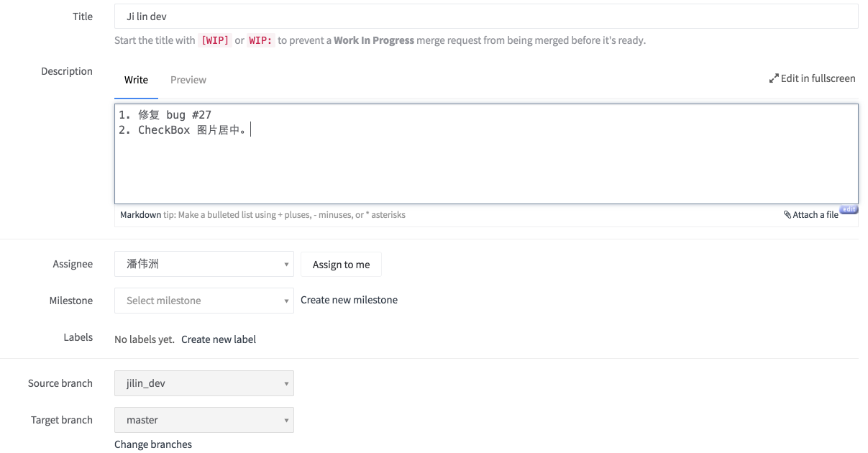Click the Change branches link
Screen dimensions: 868x453
click(153, 444)
